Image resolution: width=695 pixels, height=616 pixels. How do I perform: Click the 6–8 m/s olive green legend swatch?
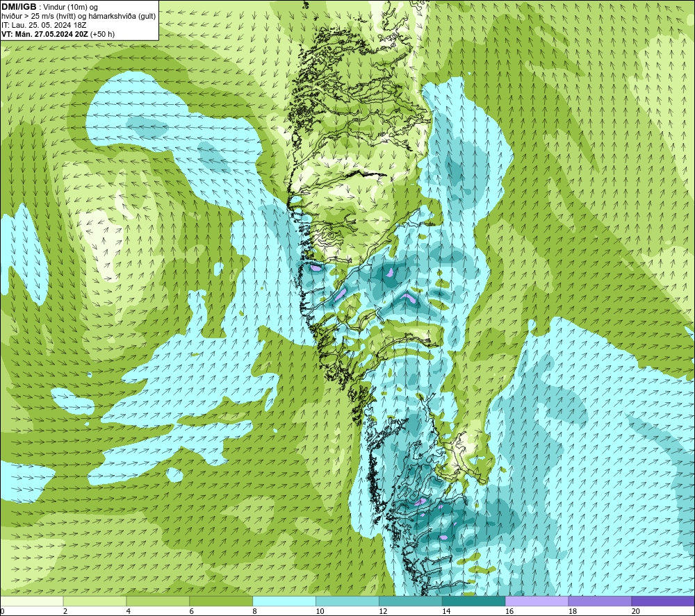pyautogui.click(x=221, y=601)
